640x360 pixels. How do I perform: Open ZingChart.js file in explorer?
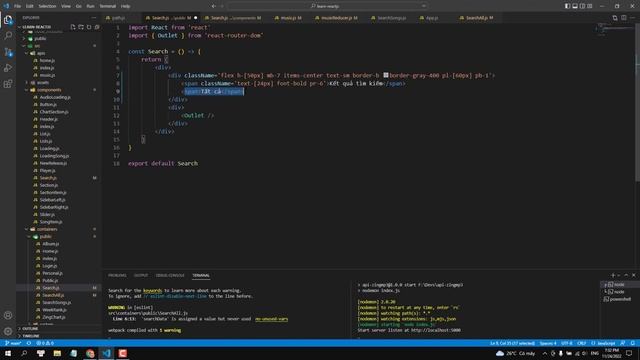point(53,317)
